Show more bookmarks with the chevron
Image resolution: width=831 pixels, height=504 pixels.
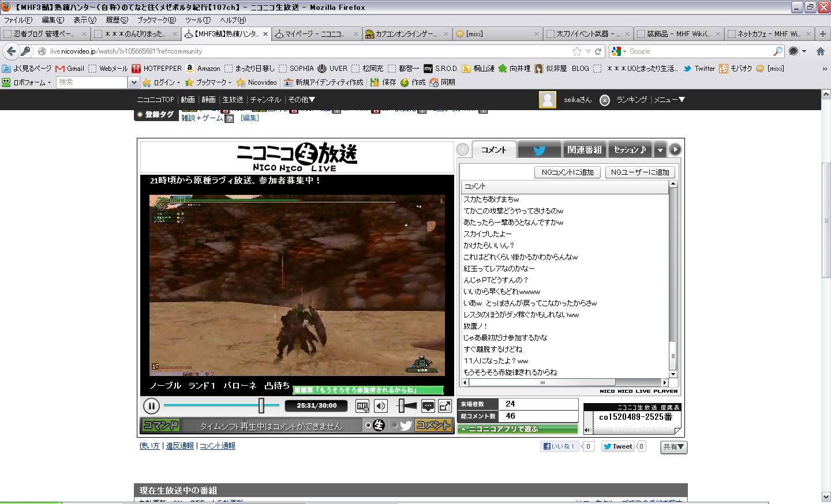click(x=824, y=69)
